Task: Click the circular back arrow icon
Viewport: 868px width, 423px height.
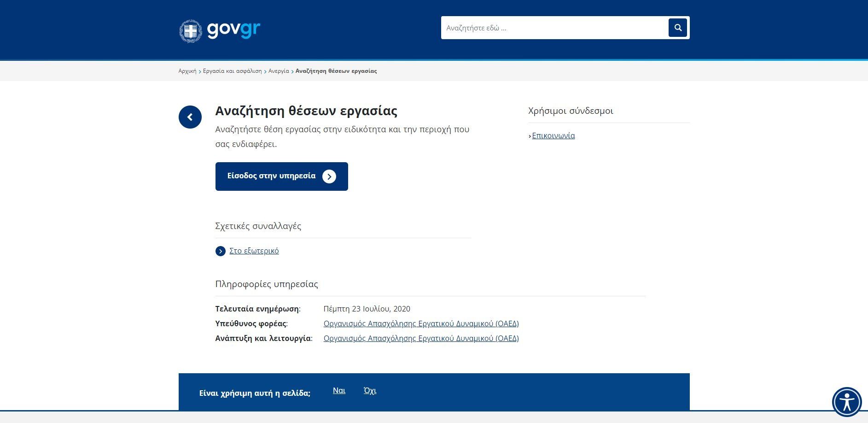Action: click(x=190, y=117)
